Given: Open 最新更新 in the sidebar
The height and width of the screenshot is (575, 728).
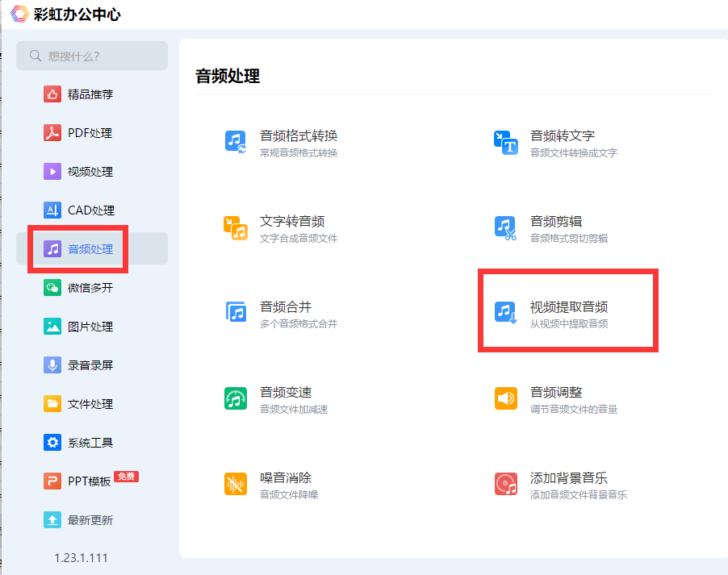Looking at the screenshot, I should [x=90, y=520].
